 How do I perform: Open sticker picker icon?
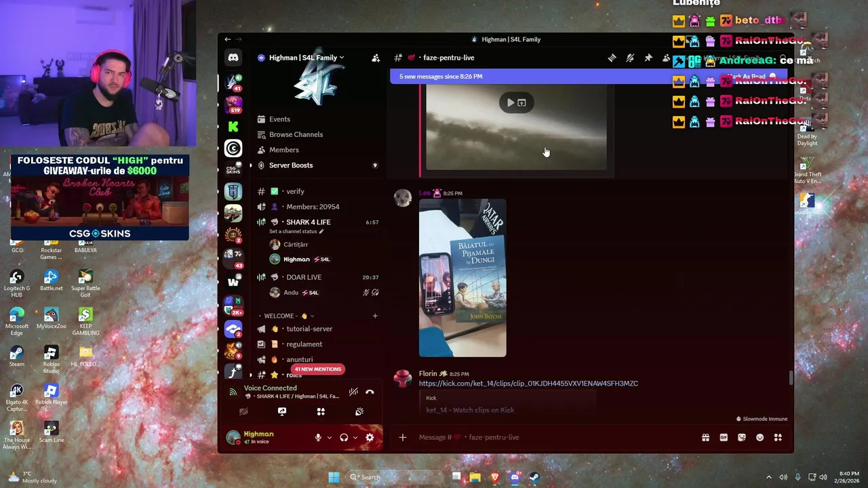pyautogui.click(x=742, y=437)
